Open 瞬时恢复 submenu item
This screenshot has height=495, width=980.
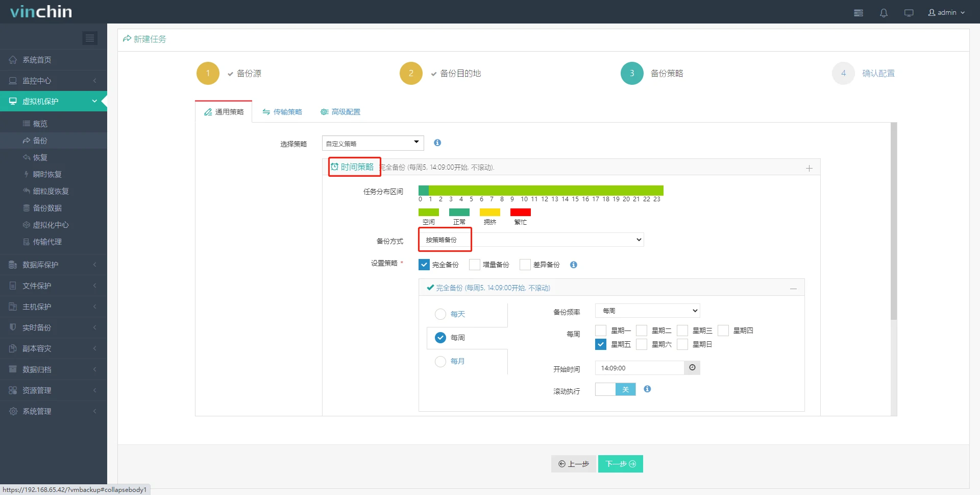coord(54,174)
